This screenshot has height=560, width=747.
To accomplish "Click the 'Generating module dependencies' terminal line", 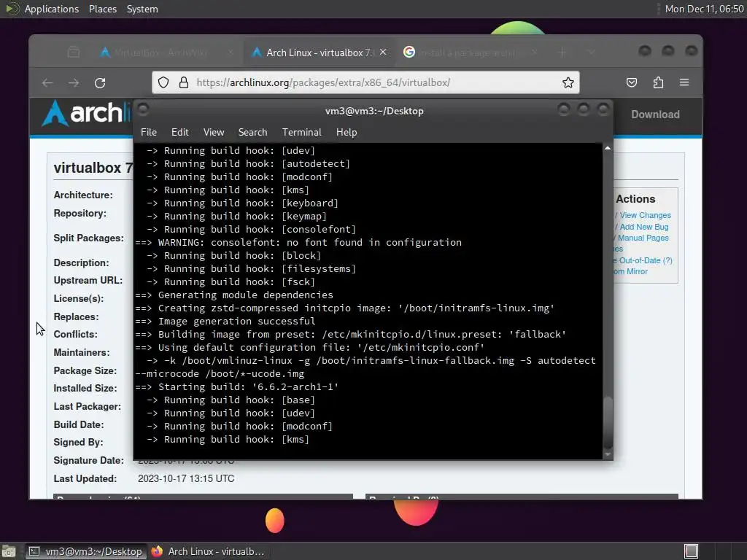I will tap(234, 295).
